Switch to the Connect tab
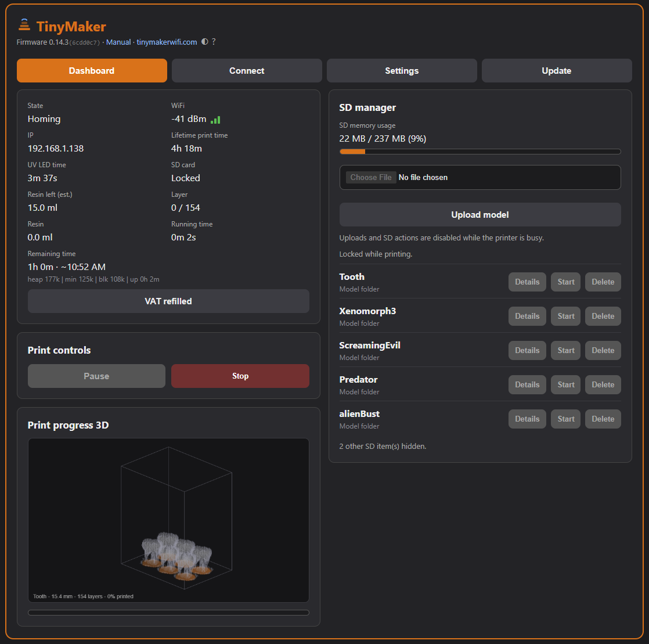The image size is (649, 644). (247, 70)
